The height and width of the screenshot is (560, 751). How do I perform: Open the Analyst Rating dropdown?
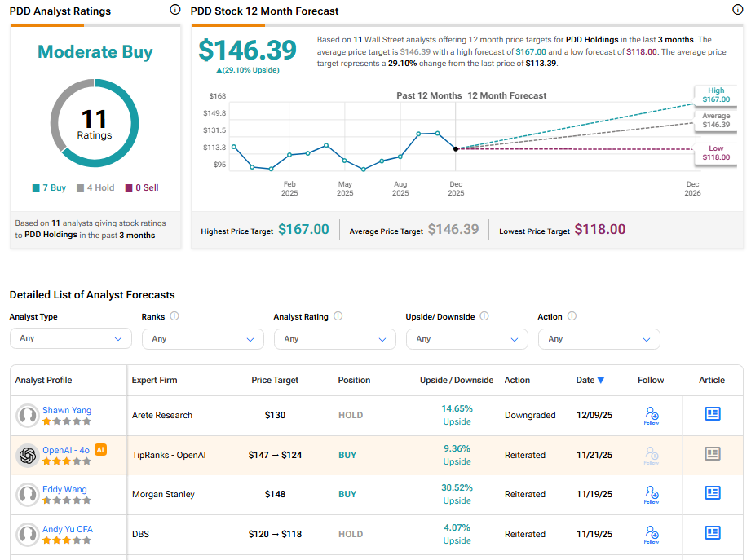pyautogui.click(x=334, y=339)
